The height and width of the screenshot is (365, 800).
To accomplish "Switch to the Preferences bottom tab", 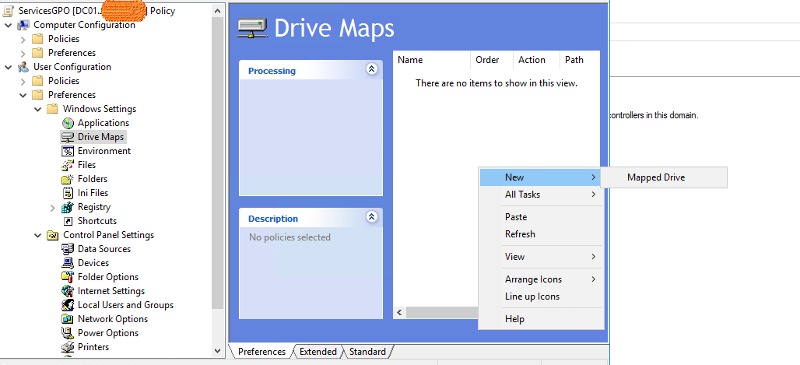I will click(262, 352).
